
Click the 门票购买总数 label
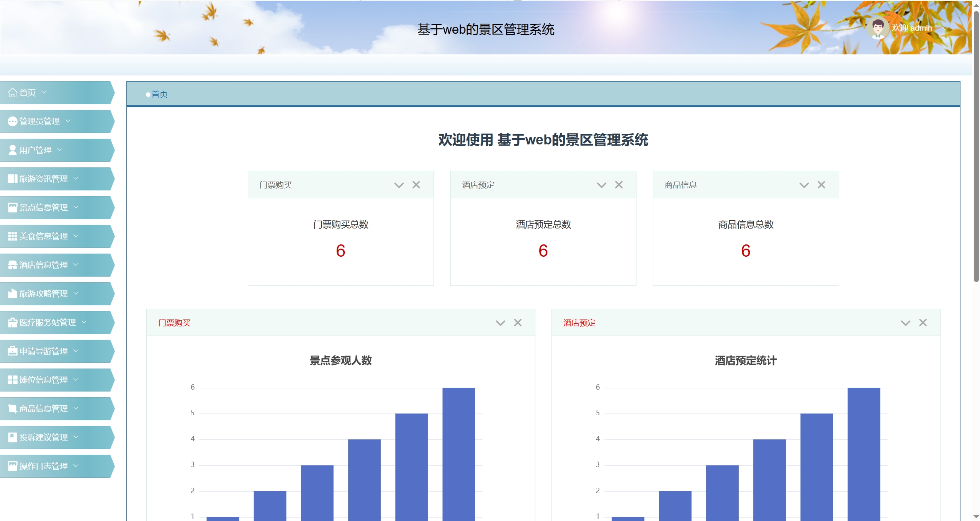coord(341,224)
